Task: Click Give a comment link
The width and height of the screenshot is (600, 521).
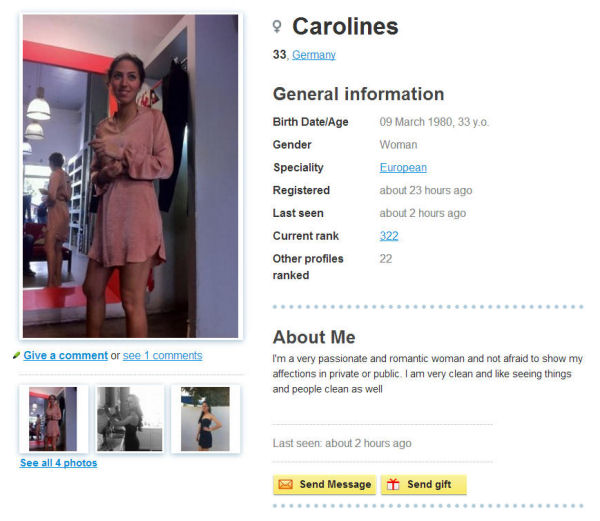Action: coord(65,355)
